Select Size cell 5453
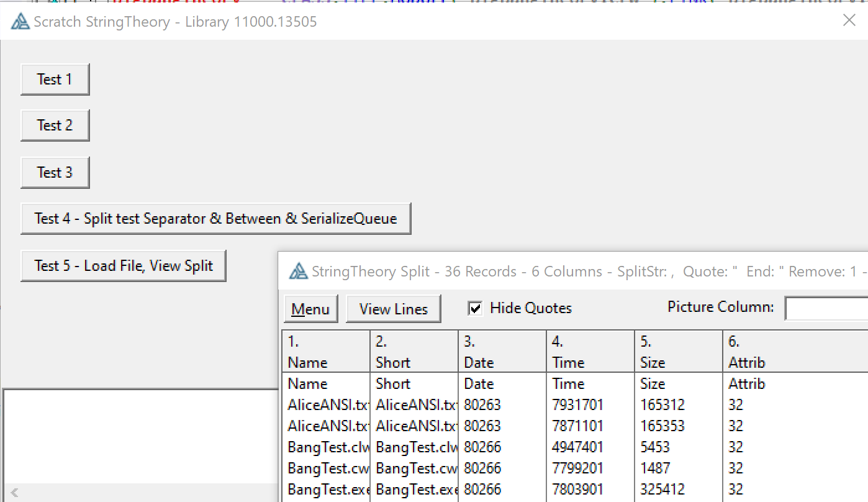The width and height of the screenshot is (868, 502). [x=679, y=447]
